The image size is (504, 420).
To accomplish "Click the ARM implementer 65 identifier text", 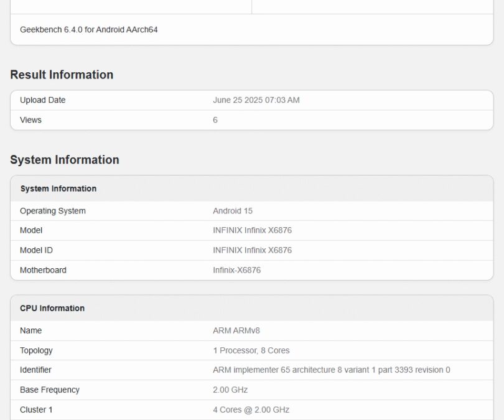I will [x=331, y=370].
